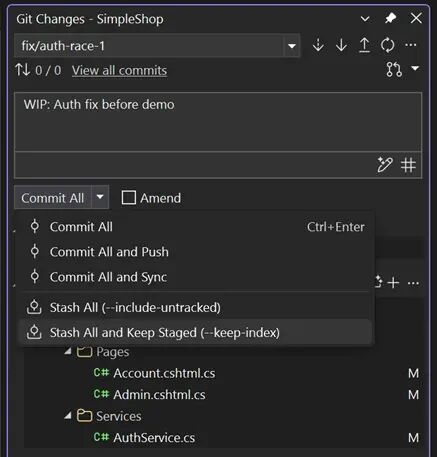Collapse the Pages folder
This screenshot has width=437, height=457.
click(x=68, y=351)
